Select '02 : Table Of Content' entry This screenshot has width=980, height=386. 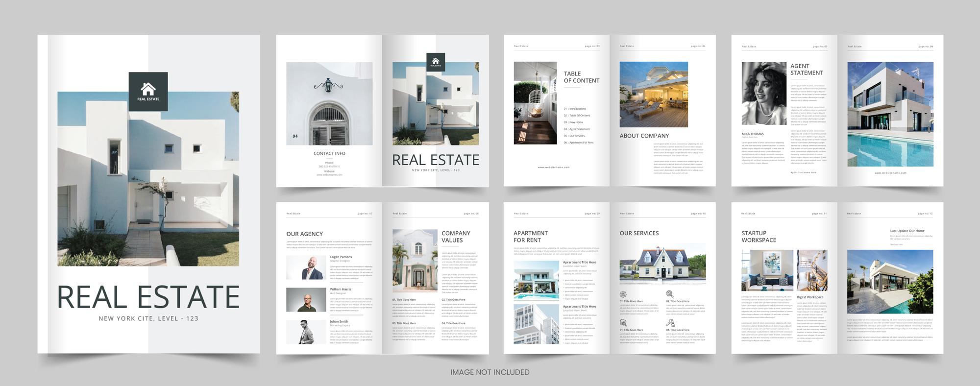[x=577, y=116]
